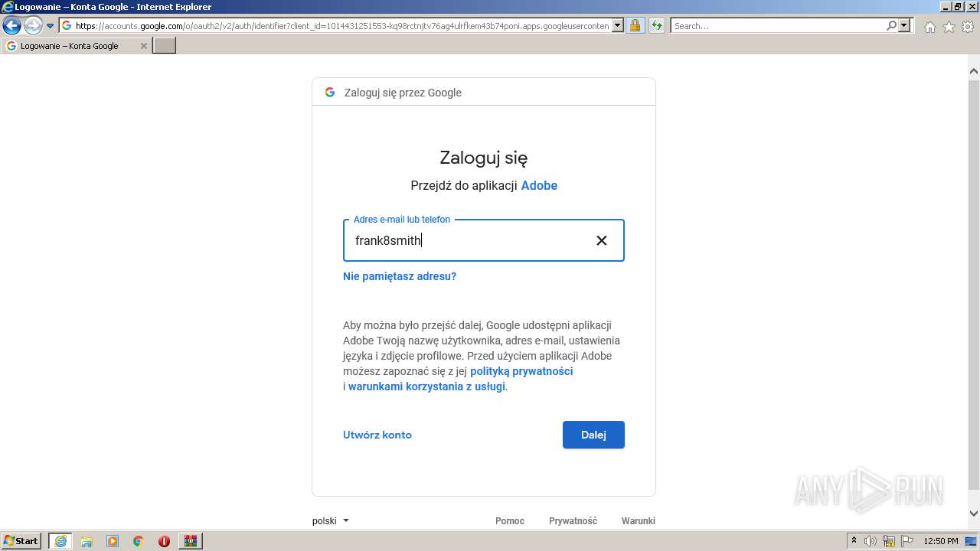Image resolution: width=980 pixels, height=551 pixels.
Task: Restore the Internet Explorer window
Action: pos(958,7)
